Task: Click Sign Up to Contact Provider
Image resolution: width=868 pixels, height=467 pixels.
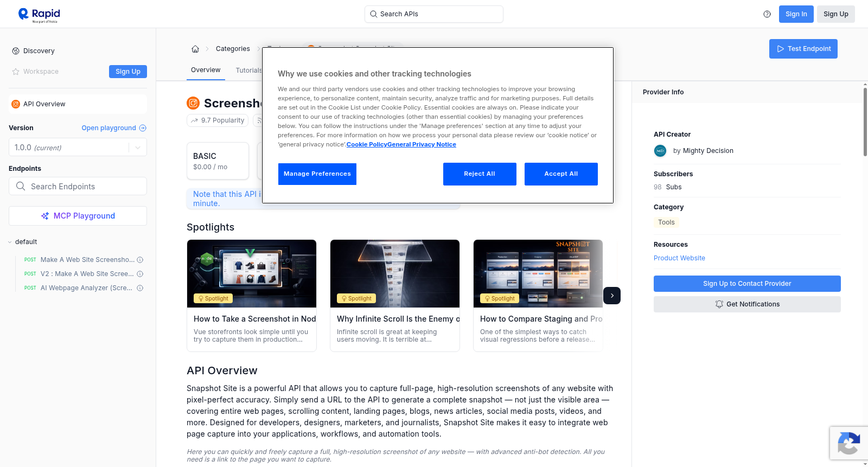Action: (747, 284)
